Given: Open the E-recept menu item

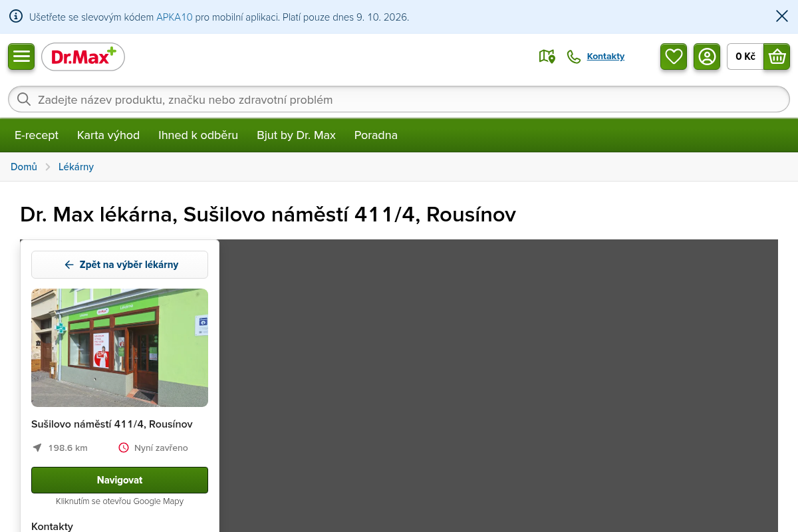Looking at the screenshot, I should 37,135.
